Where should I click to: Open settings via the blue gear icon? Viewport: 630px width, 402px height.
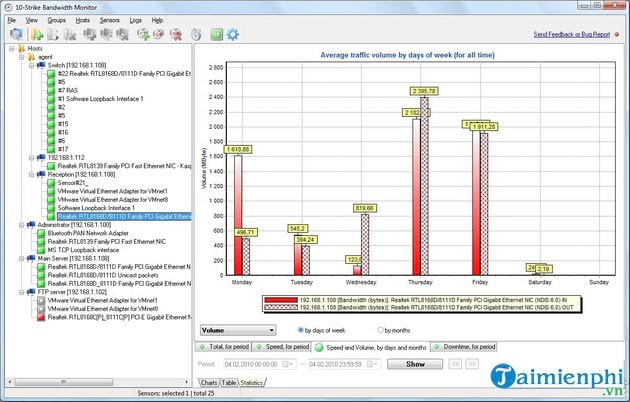tap(233, 35)
